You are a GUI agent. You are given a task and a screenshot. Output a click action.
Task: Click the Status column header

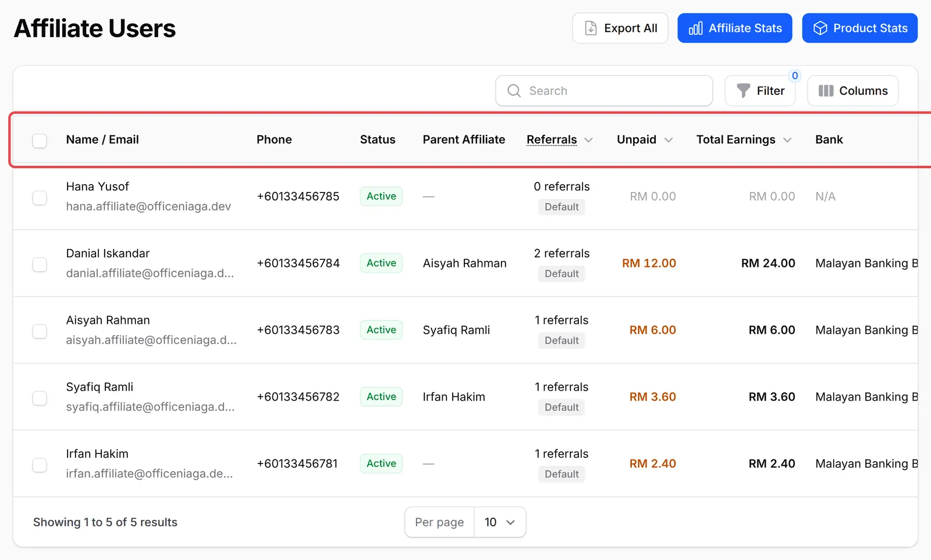pyautogui.click(x=378, y=140)
